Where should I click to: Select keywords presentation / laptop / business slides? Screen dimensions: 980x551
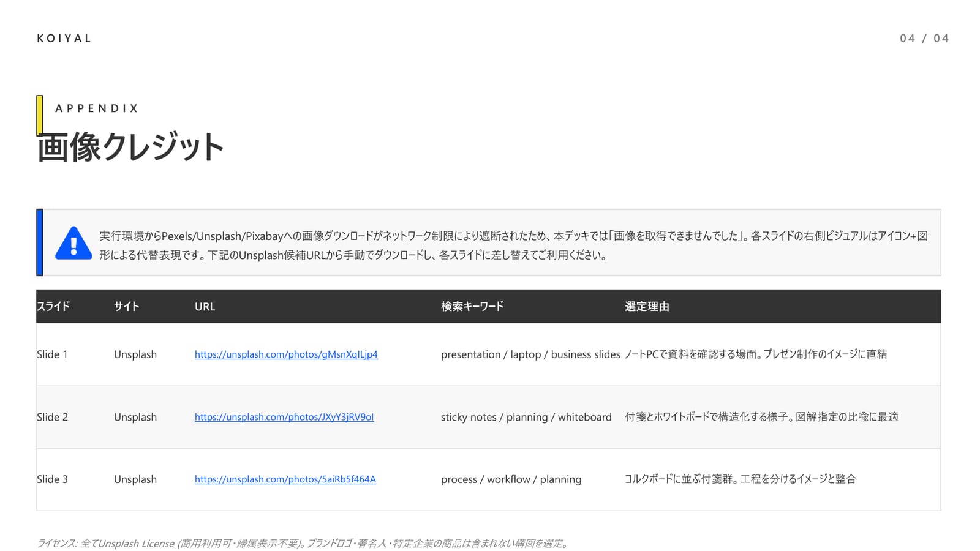click(530, 354)
